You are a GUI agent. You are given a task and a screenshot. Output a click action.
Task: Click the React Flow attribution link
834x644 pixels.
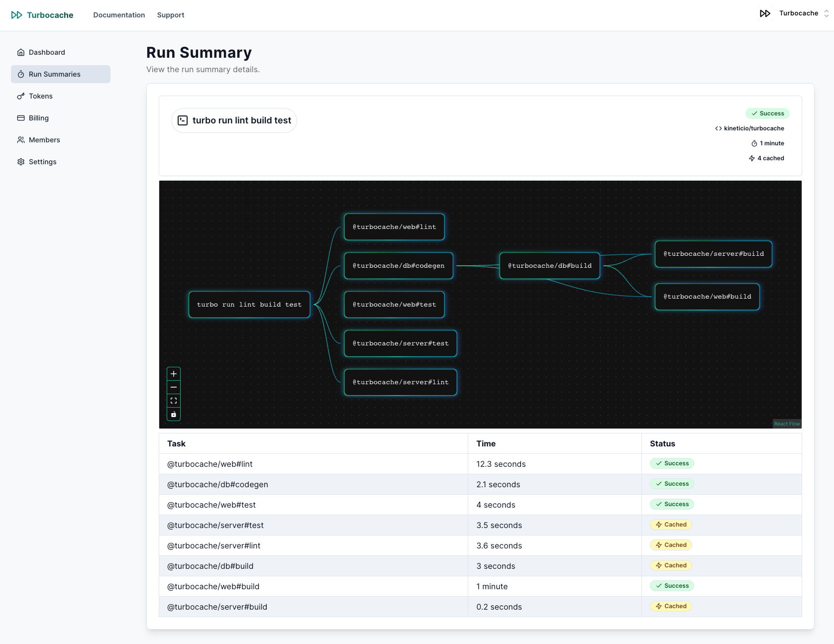click(x=787, y=424)
